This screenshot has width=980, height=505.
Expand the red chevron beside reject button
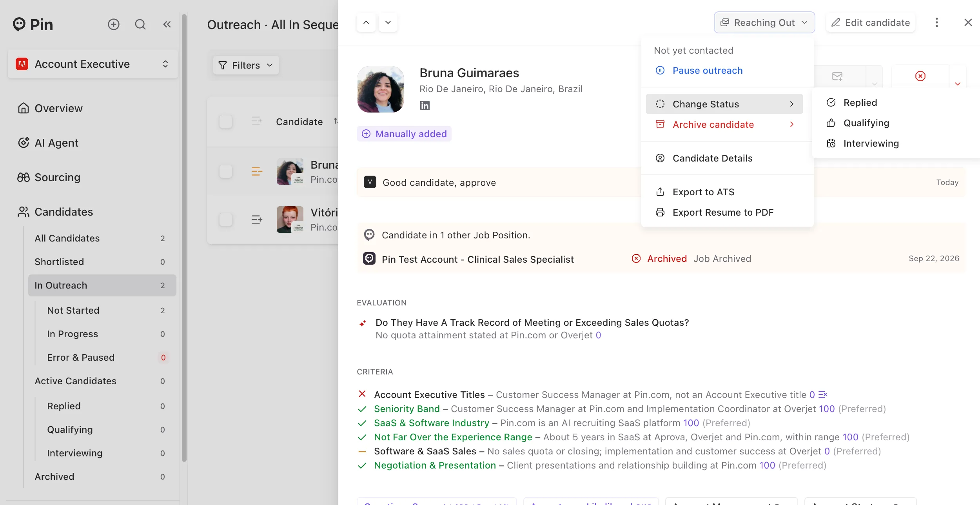click(x=958, y=84)
